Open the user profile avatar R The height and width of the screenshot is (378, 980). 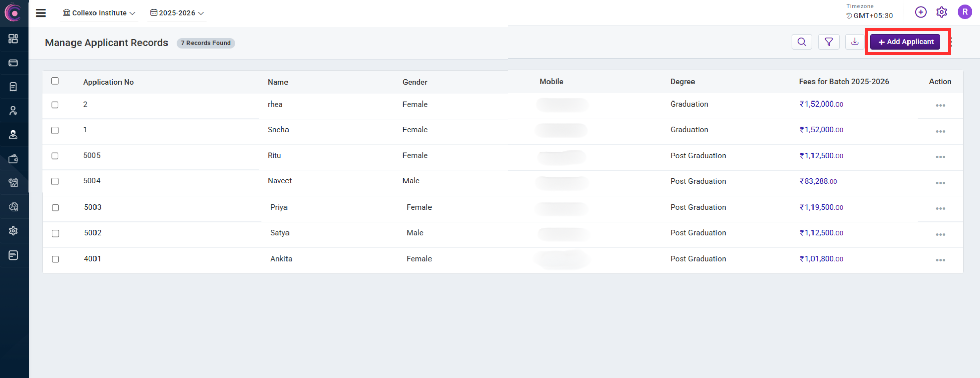[x=964, y=12]
